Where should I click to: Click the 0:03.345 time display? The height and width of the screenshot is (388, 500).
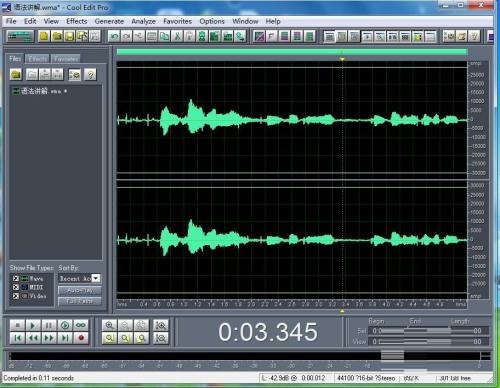[268, 332]
